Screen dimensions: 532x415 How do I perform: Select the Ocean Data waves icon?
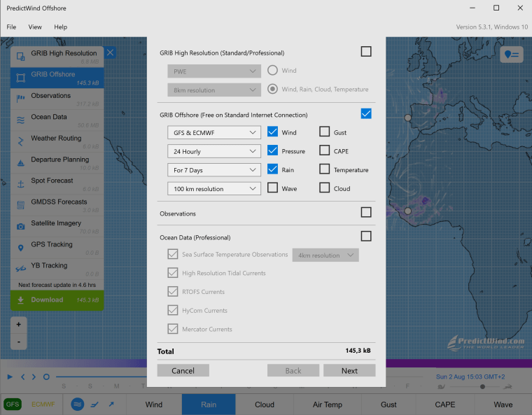tap(21, 119)
